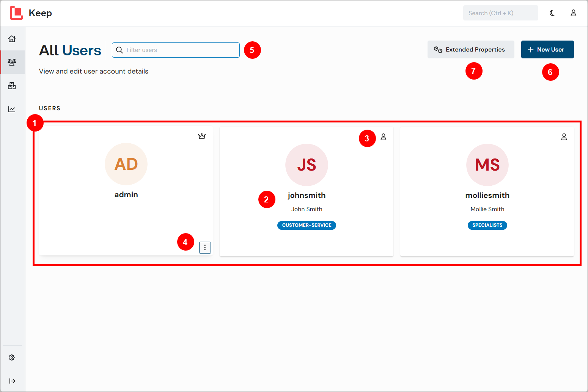Click the magnifier icon in Filter users

point(119,50)
